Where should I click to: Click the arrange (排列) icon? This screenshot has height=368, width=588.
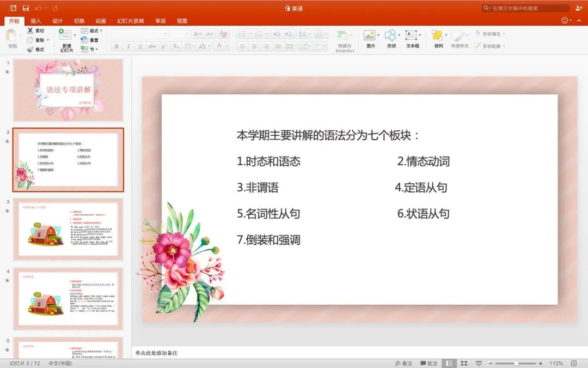coord(437,35)
